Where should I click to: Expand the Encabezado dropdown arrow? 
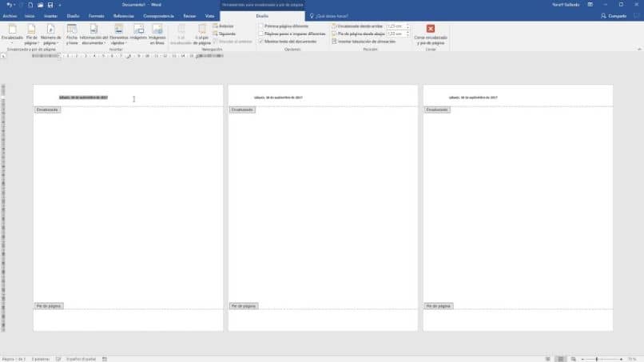click(x=12, y=43)
